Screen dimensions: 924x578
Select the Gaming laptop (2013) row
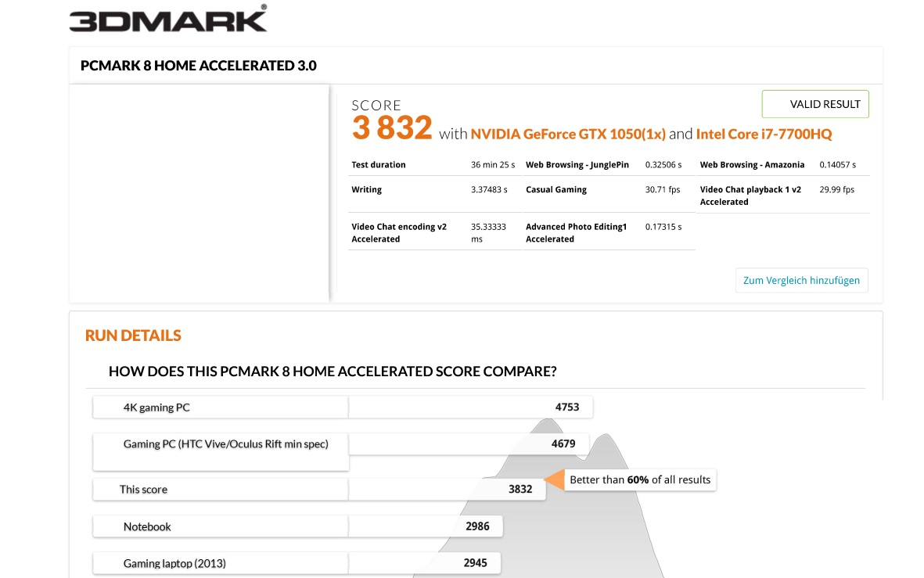[297, 563]
